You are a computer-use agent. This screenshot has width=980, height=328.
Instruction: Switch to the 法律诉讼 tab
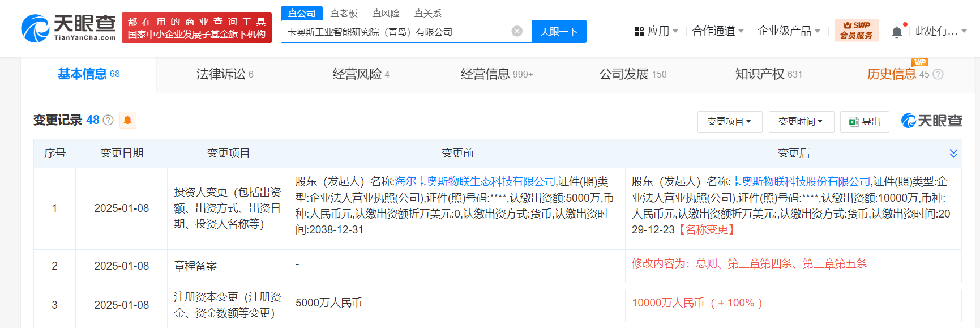click(225, 74)
